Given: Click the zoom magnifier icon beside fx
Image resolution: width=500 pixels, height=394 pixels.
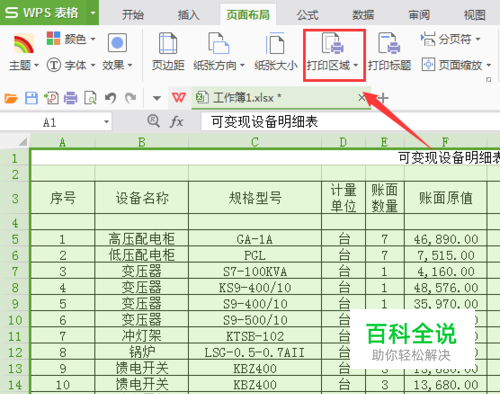Looking at the screenshot, I should [x=153, y=121].
